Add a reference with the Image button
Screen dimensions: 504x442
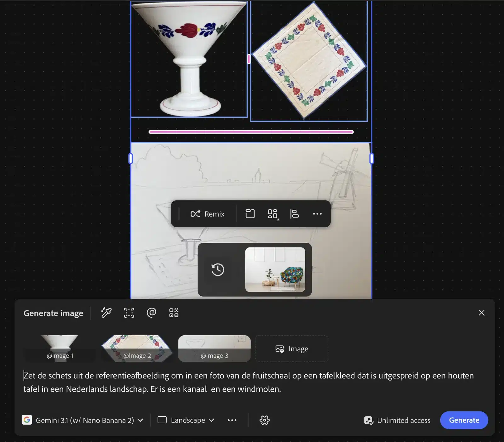(292, 348)
